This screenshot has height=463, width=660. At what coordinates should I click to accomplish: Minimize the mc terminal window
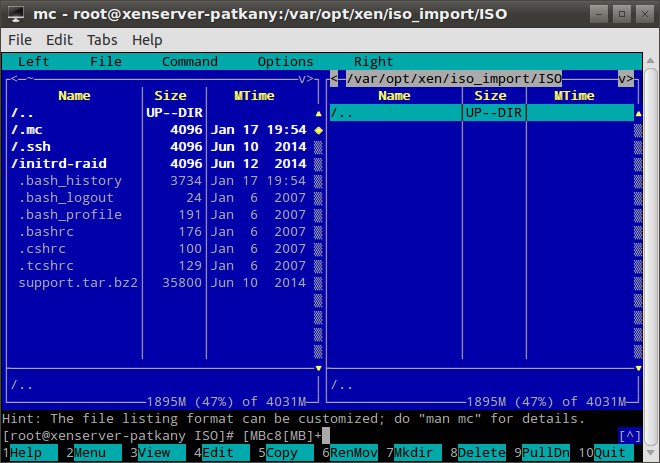click(x=599, y=14)
